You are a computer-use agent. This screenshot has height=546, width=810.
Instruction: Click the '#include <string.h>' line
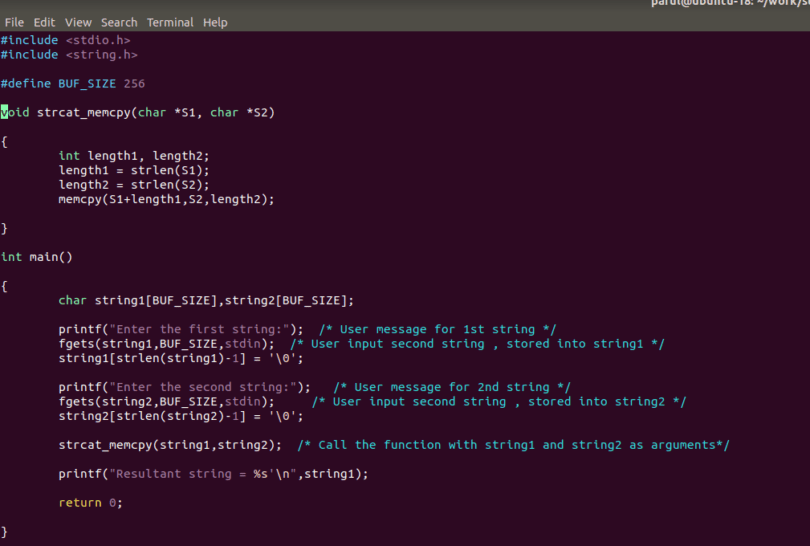pos(69,54)
